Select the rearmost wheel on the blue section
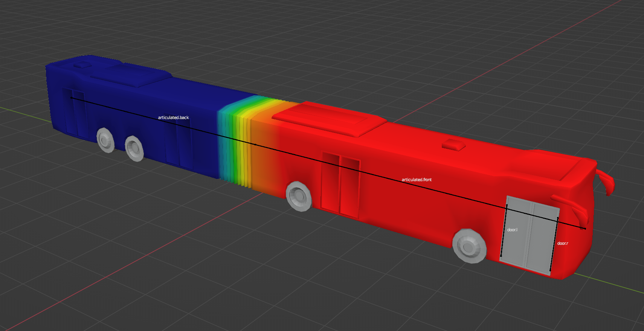644x331 pixels. coord(105,140)
